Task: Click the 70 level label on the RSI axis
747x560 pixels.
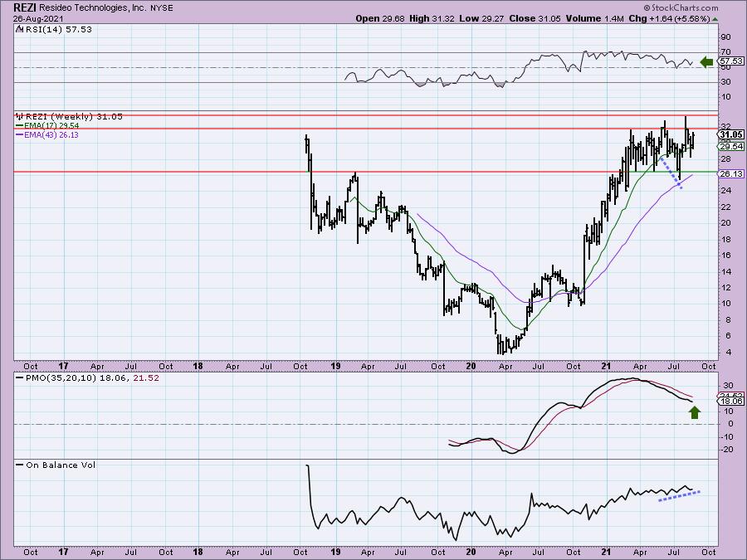Action: 726,52
